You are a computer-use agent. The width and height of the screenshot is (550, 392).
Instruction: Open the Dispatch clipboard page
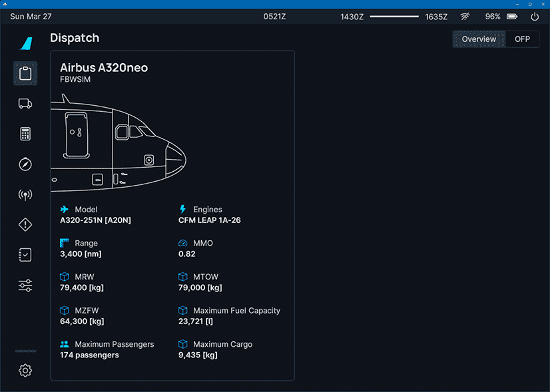click(x=25, y=73)
